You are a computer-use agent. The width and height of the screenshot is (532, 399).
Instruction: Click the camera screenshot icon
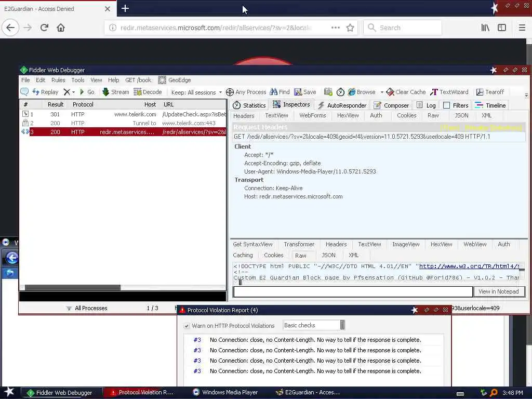tap(328, 92)
